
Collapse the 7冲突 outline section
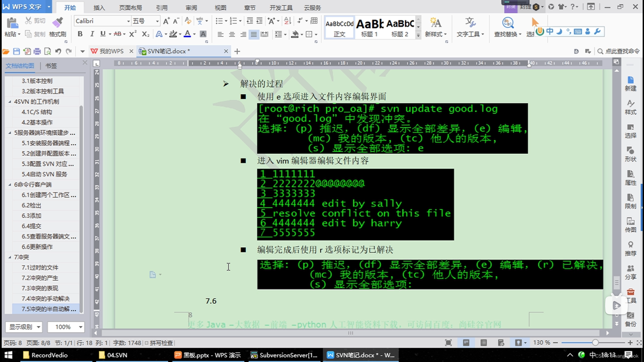pos(10,257)
